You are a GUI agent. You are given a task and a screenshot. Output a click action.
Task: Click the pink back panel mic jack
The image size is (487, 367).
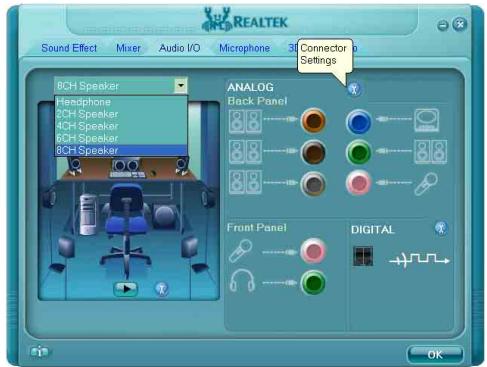[359, 183]
